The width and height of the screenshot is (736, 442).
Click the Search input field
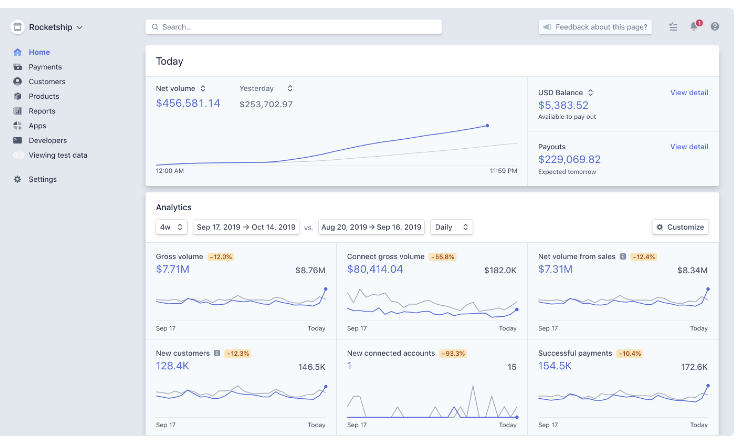[293, 27]
